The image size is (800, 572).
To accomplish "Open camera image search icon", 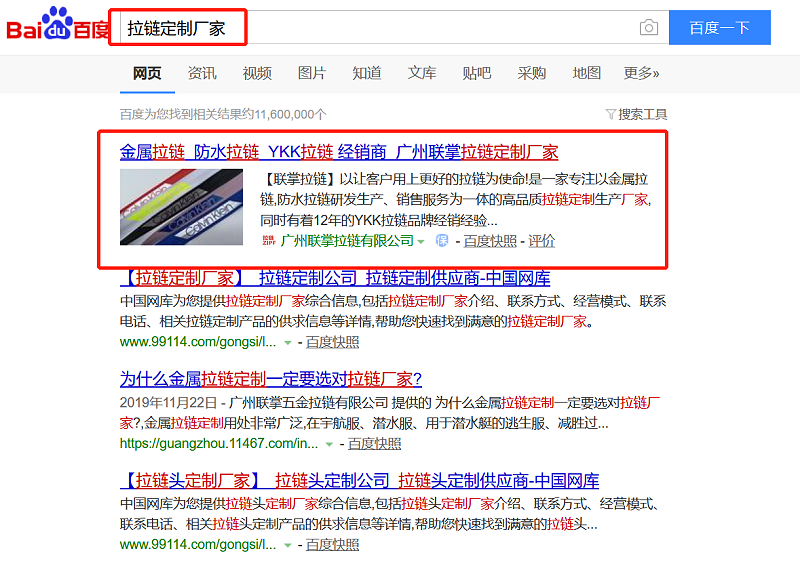I will tap(649, 28).
